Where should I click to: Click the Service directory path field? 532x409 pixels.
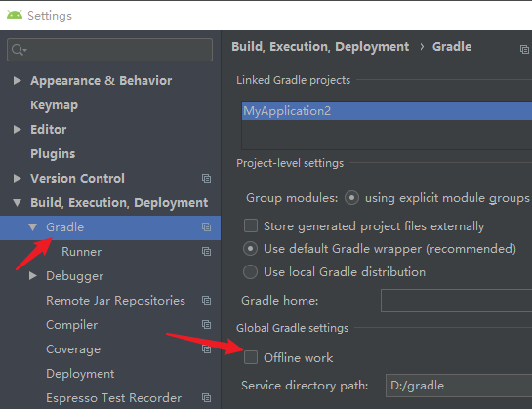coord(459,386)
